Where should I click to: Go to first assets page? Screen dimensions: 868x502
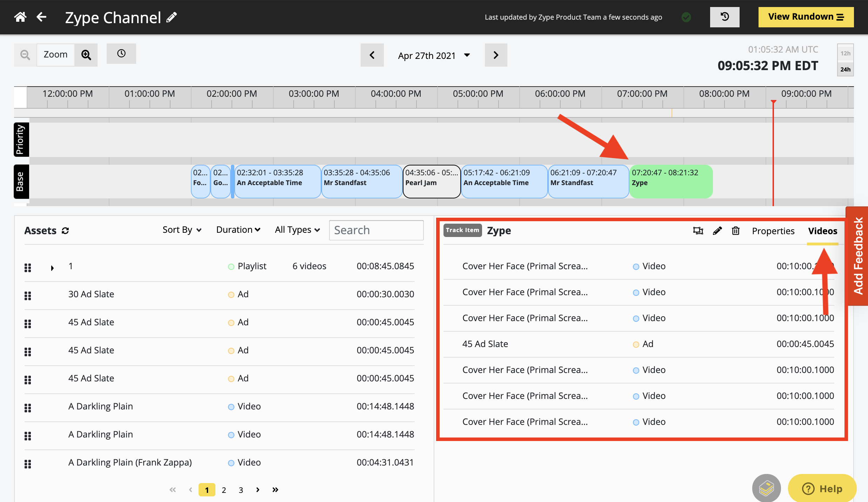pos(173,490)
